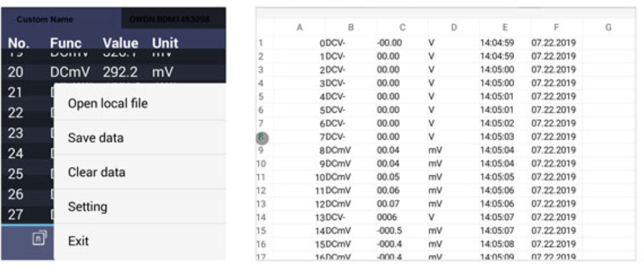
Task: Click column F header with dates
Action: [556, 27]
